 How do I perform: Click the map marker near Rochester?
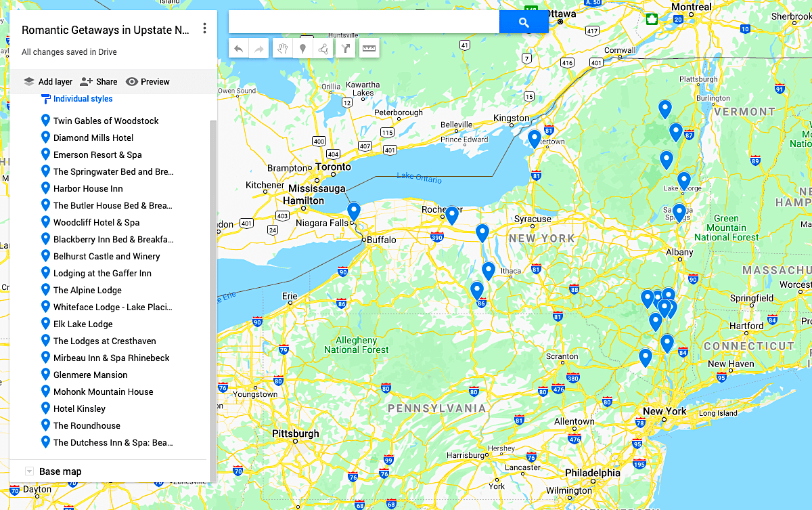(x=452, y=216)
